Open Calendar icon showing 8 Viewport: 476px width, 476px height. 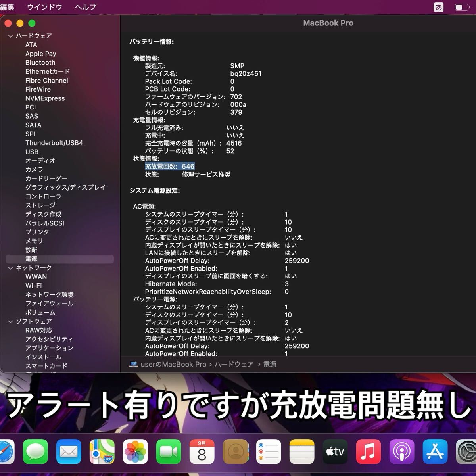click(202, 452)
